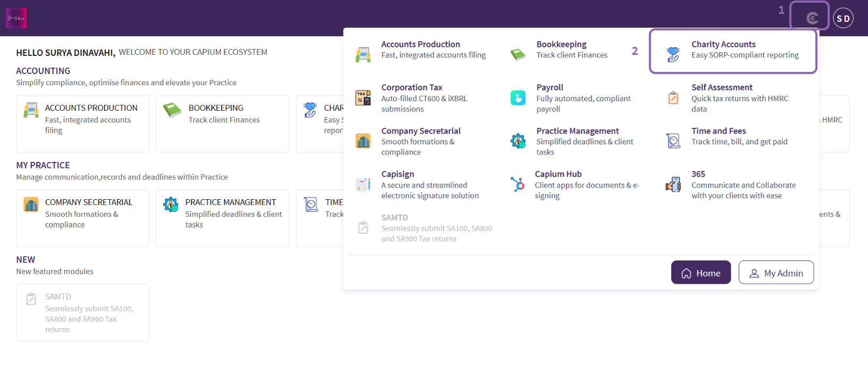Click 'Fast, integrated accounts filing' menu description

pos(433,55)
